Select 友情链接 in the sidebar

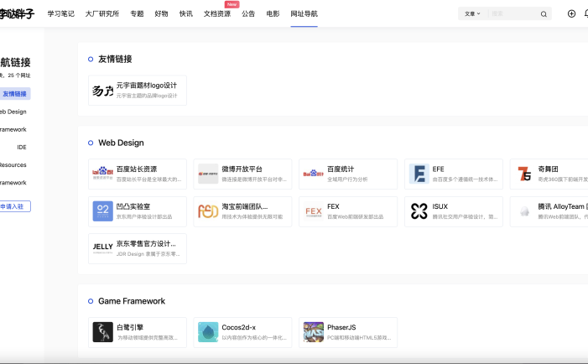click(x=14, y=94)
